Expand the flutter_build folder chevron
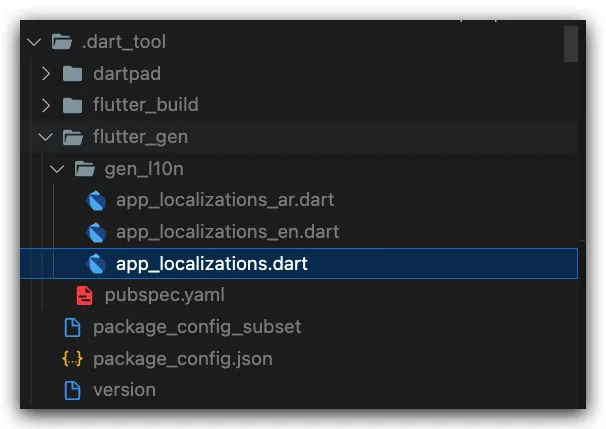 tap(46, 105)
